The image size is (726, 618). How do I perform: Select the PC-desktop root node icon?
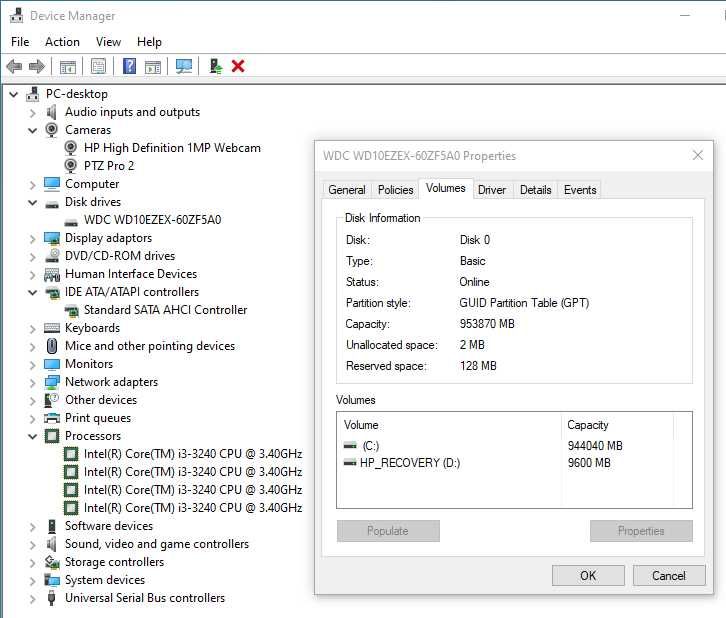pos(32,94)
